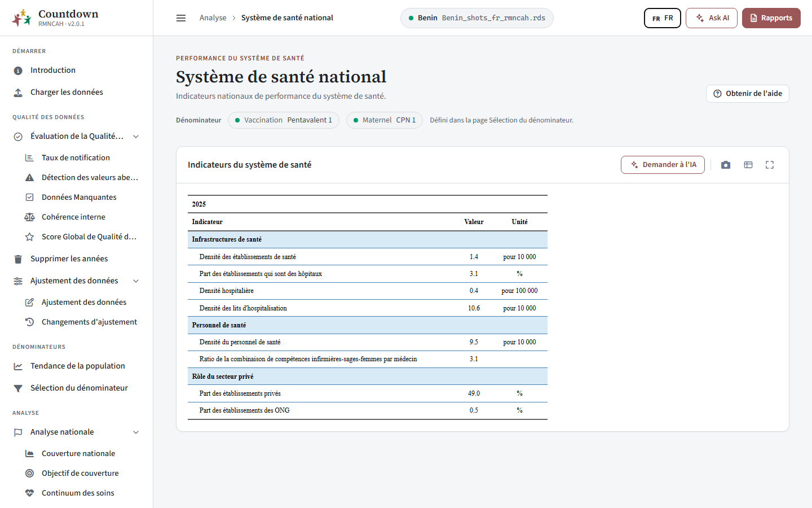Click the Charger les données upload icon
The width and height of the screenshot is (812, 508).
pos(18,93)
